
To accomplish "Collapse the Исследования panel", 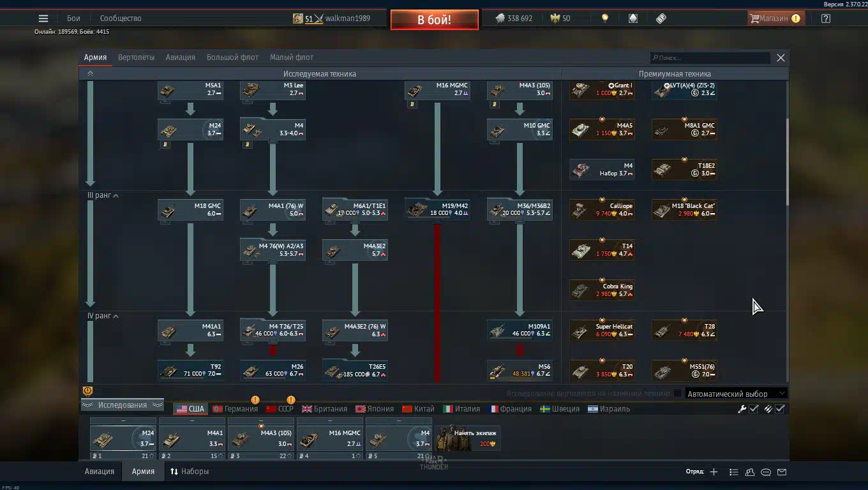I will tap(122, 405).
